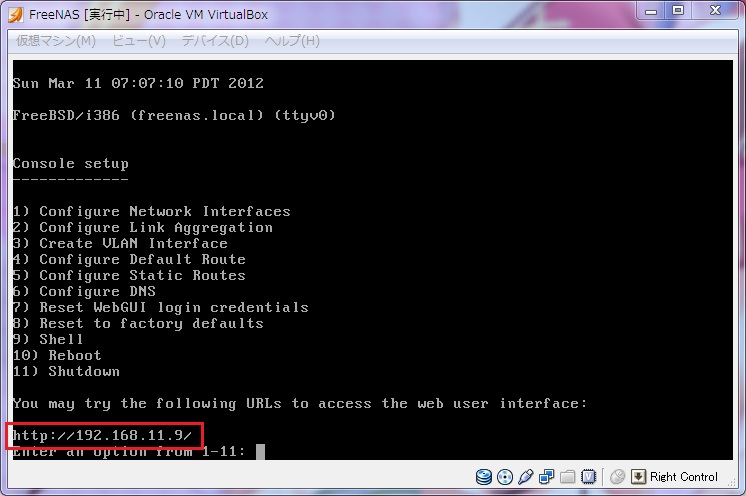Click the console cursor after option prompt
Screen dimensions: 746x496
260,451
